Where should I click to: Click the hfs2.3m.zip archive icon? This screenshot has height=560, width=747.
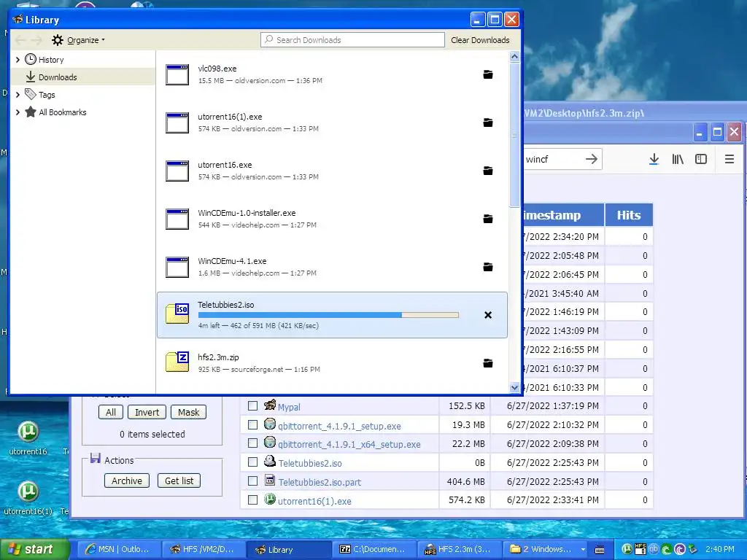pyautogui.click(x=177, y=362)
